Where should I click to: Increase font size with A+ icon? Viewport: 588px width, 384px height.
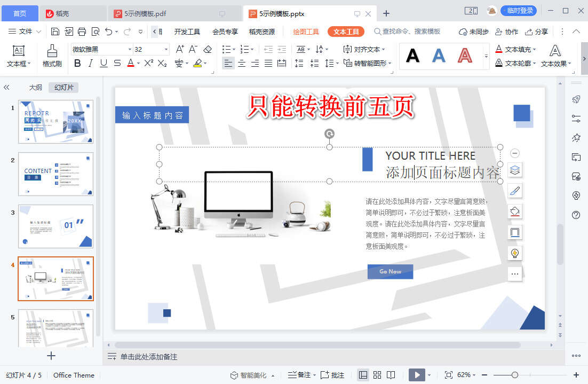(x=180, y=49)
